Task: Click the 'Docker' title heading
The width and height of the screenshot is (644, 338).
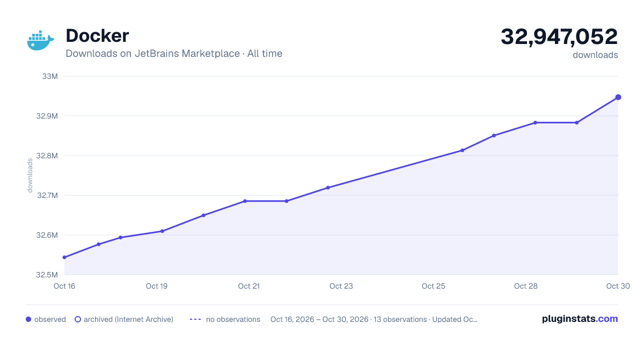Action: click(x=97, y=36)
